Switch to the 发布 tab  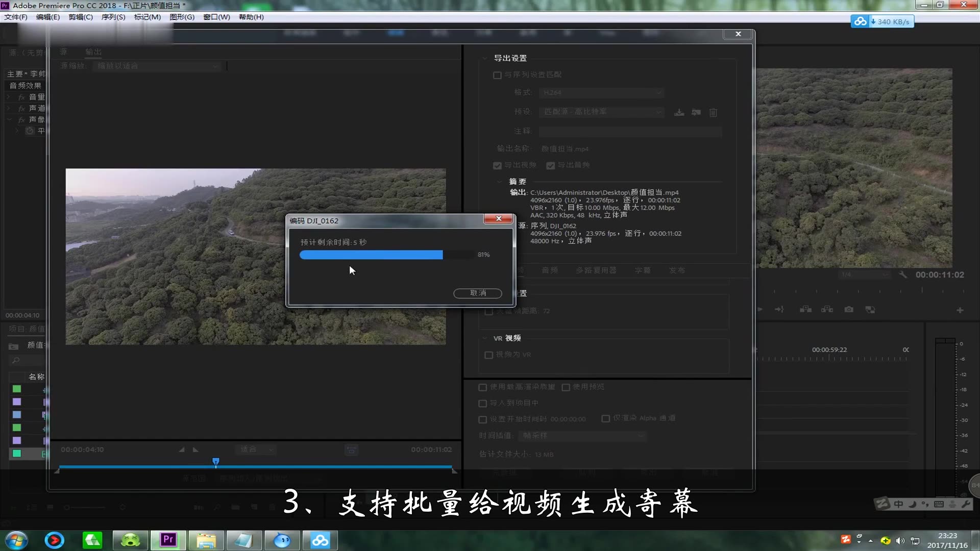coord(677,270)
